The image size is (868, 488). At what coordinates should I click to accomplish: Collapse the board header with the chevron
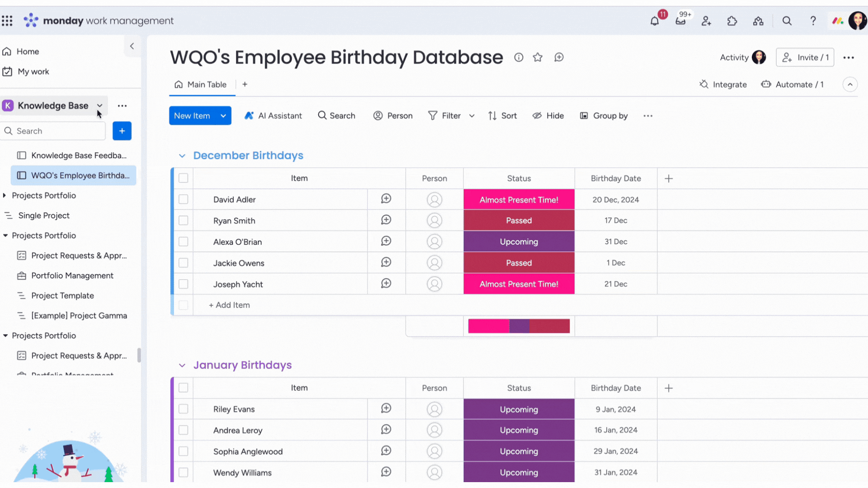tap(850, 84)
